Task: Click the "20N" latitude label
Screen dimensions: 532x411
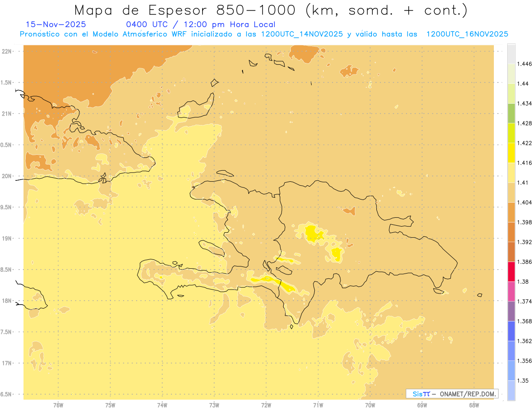Action: click(x=7, y=176)
